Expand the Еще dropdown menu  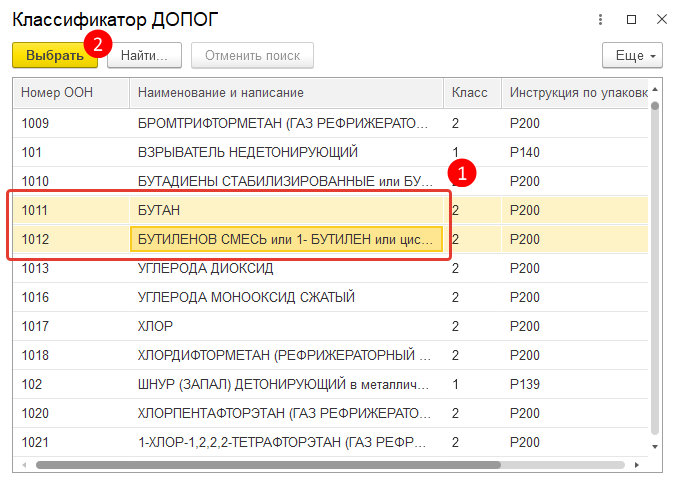click(632, 55)
